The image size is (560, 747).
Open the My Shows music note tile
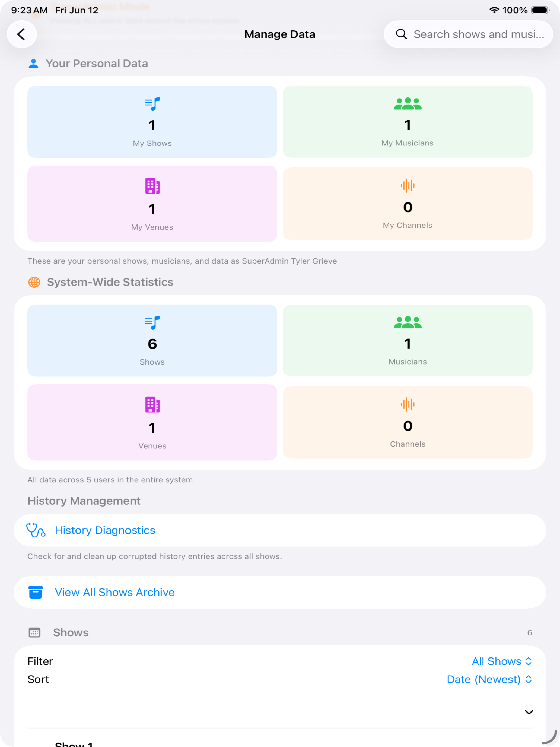pos(152,122)
